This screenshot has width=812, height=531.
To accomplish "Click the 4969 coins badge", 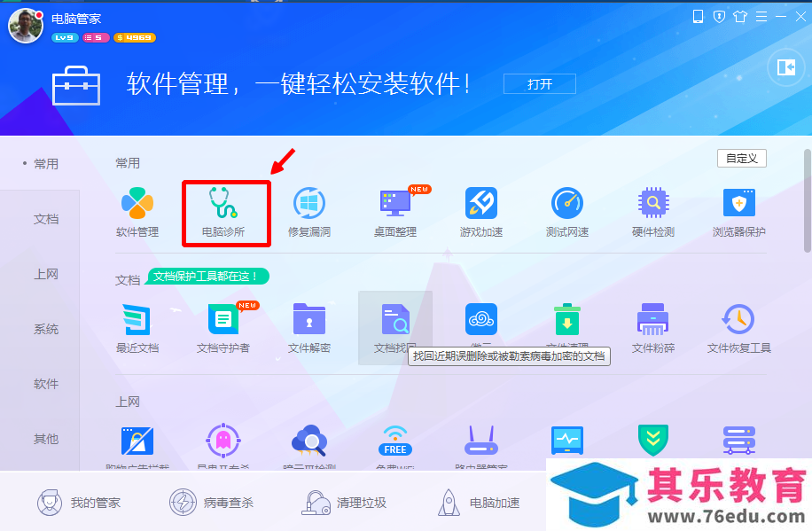I will (x=134, y=38).
